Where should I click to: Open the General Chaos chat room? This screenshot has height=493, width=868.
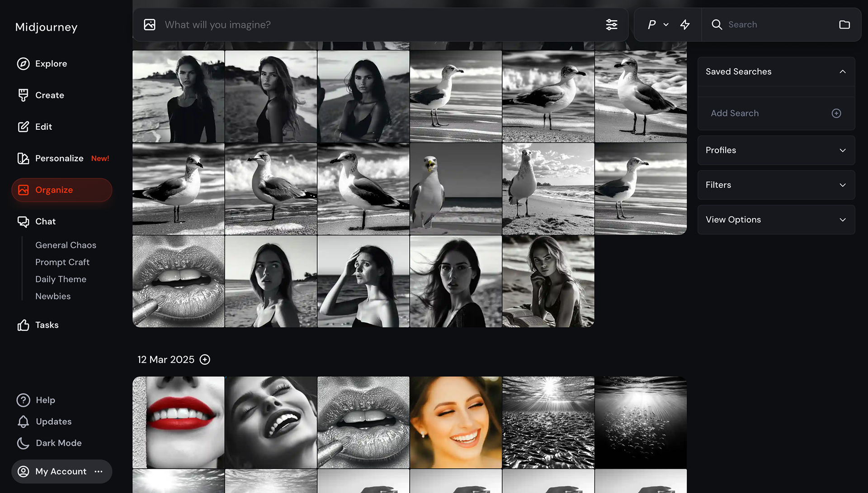click(x=66, y=245)
